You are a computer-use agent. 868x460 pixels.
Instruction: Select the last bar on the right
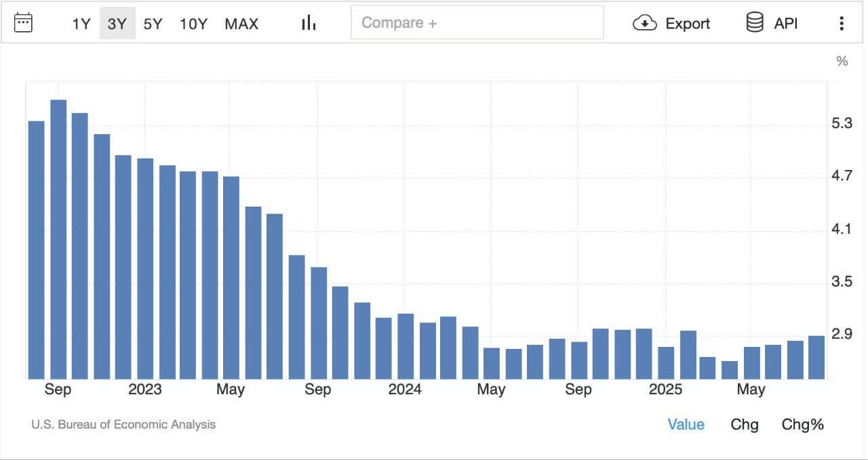816,357
